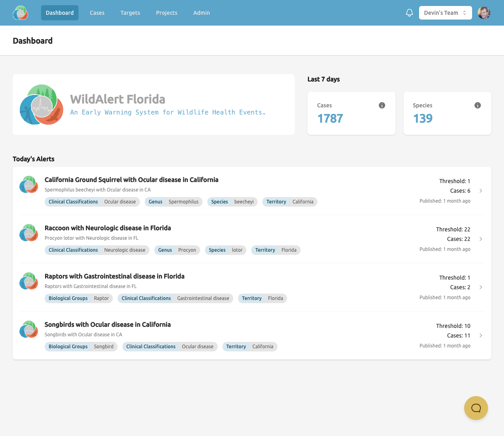Click the WildAlert logo in the navbar
The image size is (504, 436).
click(20, 13)
